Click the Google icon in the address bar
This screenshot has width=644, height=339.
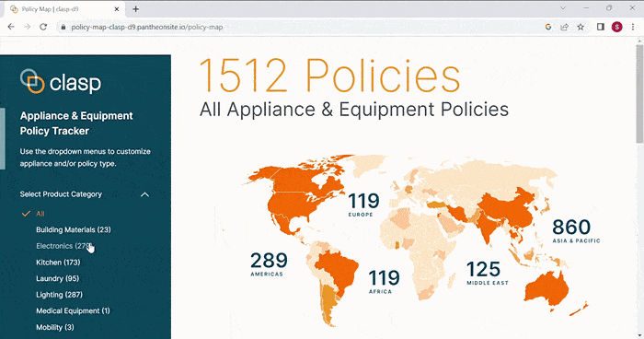click(x=548, y=27)
